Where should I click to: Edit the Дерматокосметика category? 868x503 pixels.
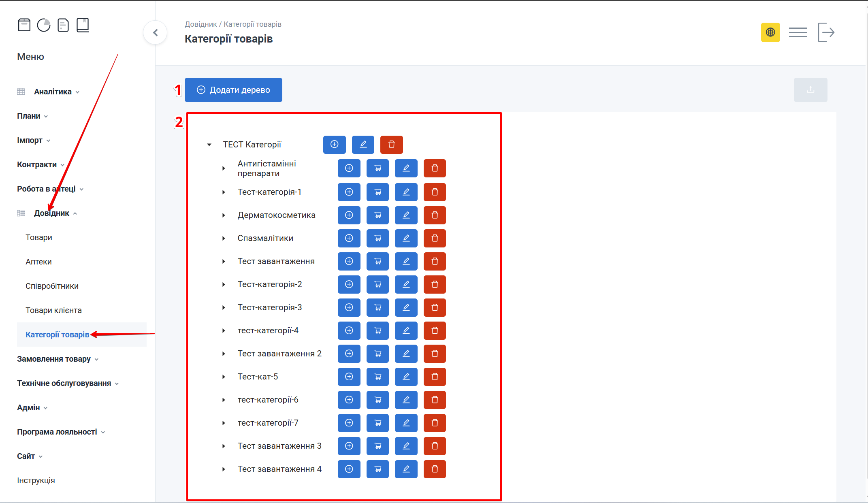406,215
